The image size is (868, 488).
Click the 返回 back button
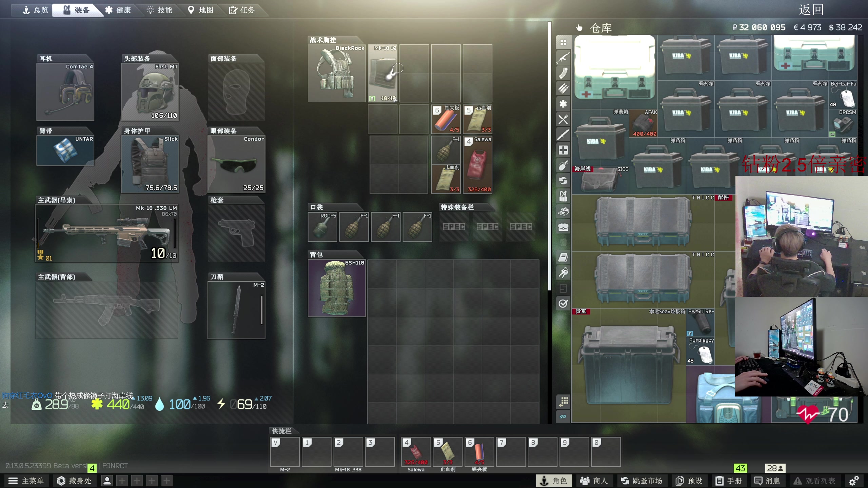tap(811, 9)
